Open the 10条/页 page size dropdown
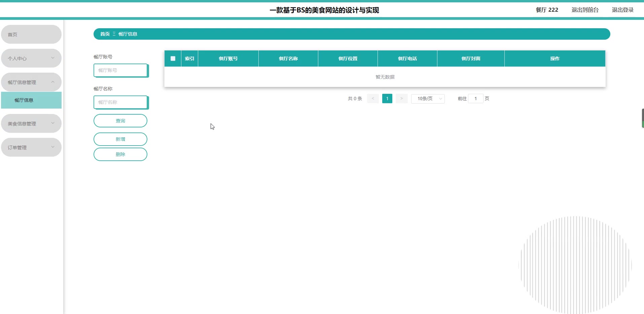This screenshot has height=314, width=644. pyautogui.click(x=428, y=99)
